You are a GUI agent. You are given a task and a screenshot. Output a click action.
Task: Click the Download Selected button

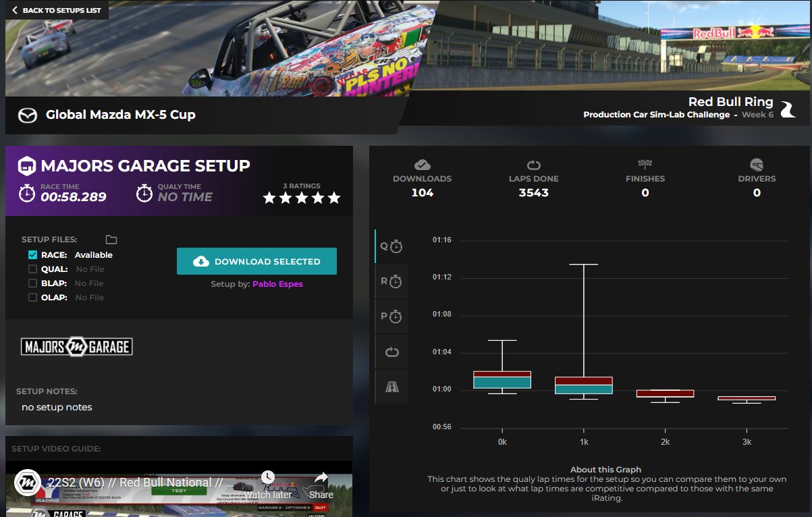(x=256, y=261)
